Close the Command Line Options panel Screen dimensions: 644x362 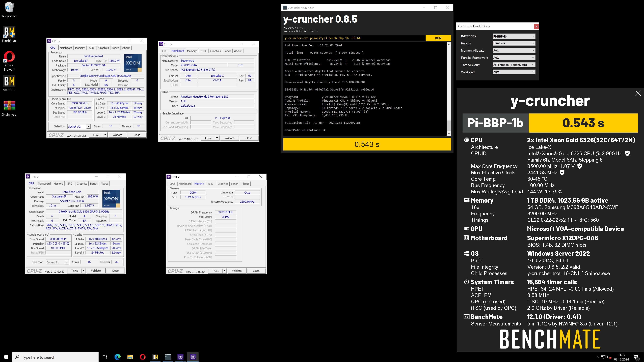point(536,26)
